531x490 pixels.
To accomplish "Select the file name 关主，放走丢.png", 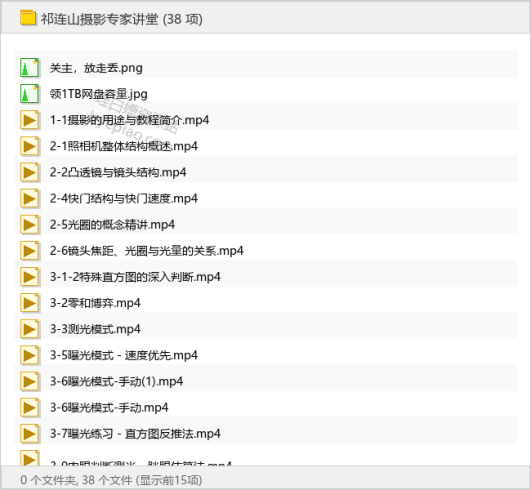I will (x=96, y=68).
